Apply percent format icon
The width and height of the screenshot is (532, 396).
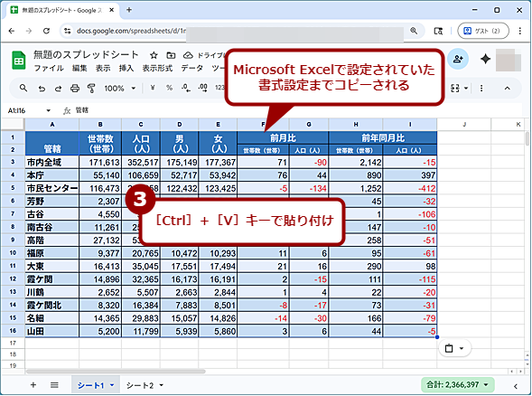(169, 88)
